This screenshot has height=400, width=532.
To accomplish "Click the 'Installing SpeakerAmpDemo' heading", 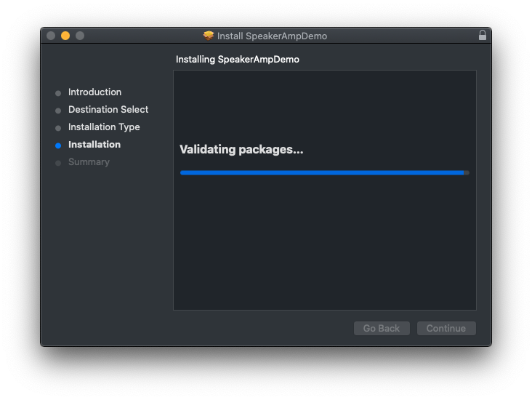I will [x=238, y=60].
